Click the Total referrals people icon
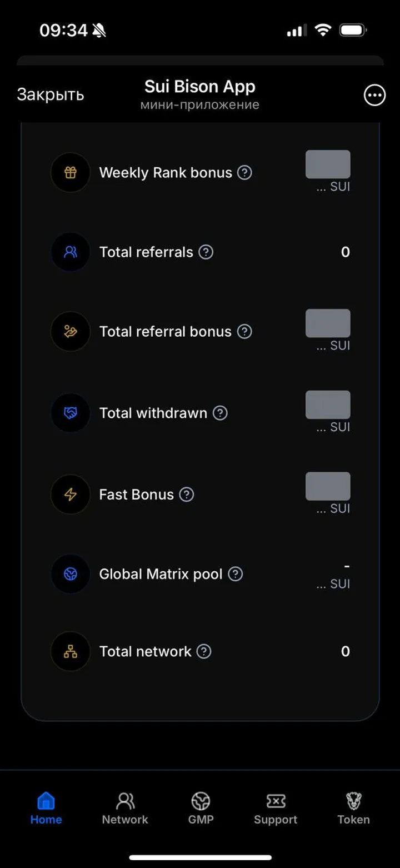 [70, 252]
